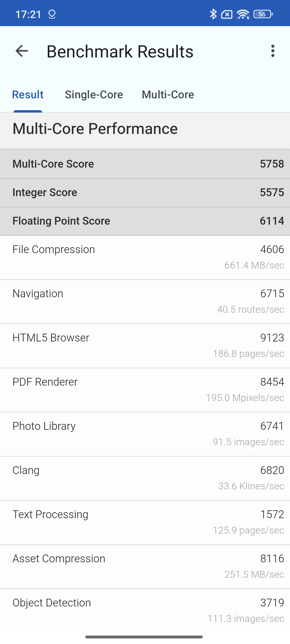The width and height of the screenshot is (290, 644).
Task: Tap the back arrow icon
Action: (x=22, y=51)
